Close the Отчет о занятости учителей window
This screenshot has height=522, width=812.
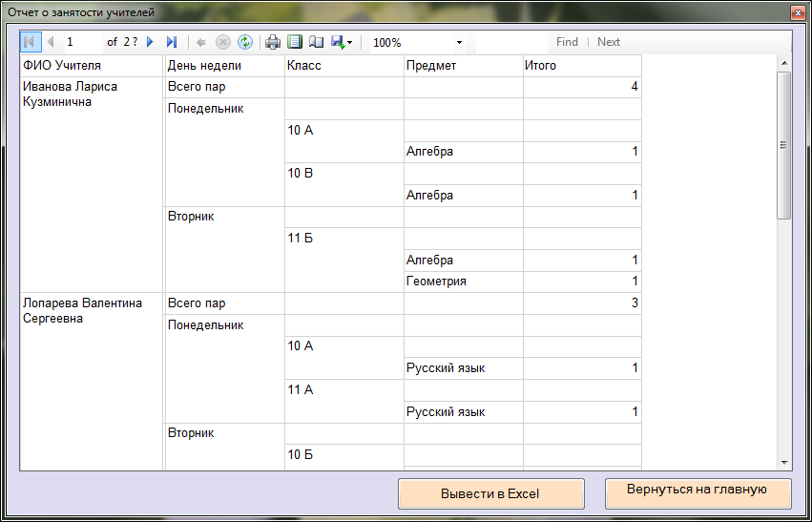[797, 13]
